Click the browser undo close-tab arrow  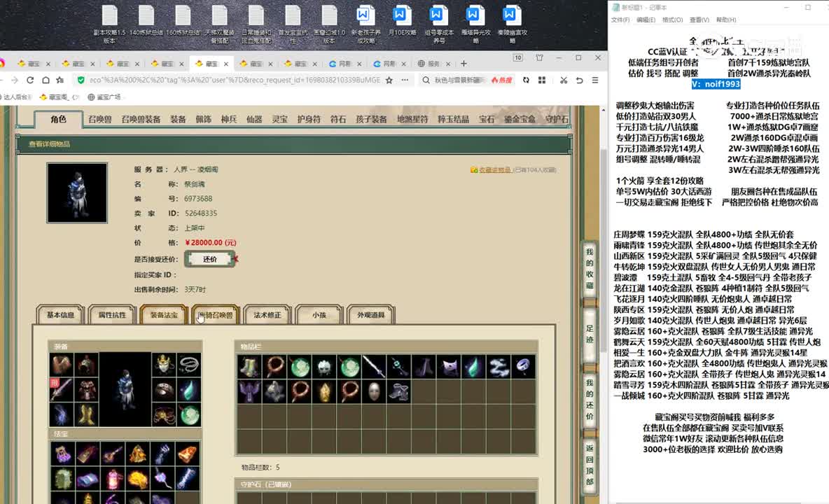click(x=580, y=80)
